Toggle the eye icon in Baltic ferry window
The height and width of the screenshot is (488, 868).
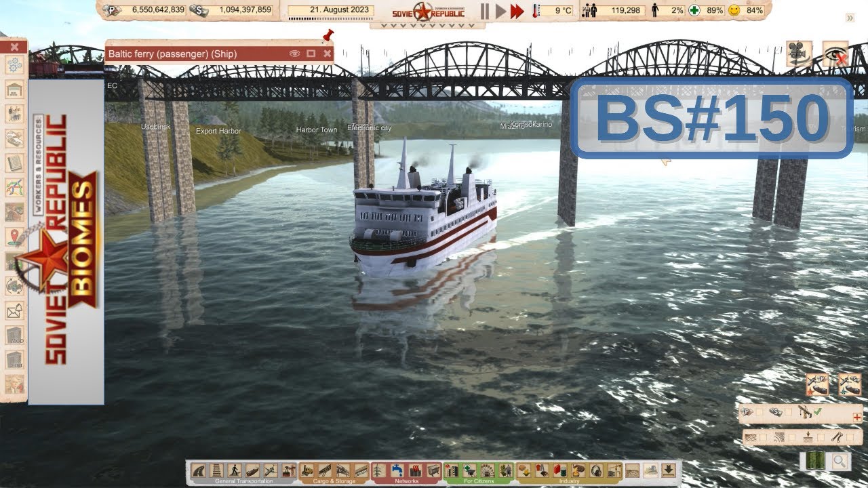click(294, 54)
